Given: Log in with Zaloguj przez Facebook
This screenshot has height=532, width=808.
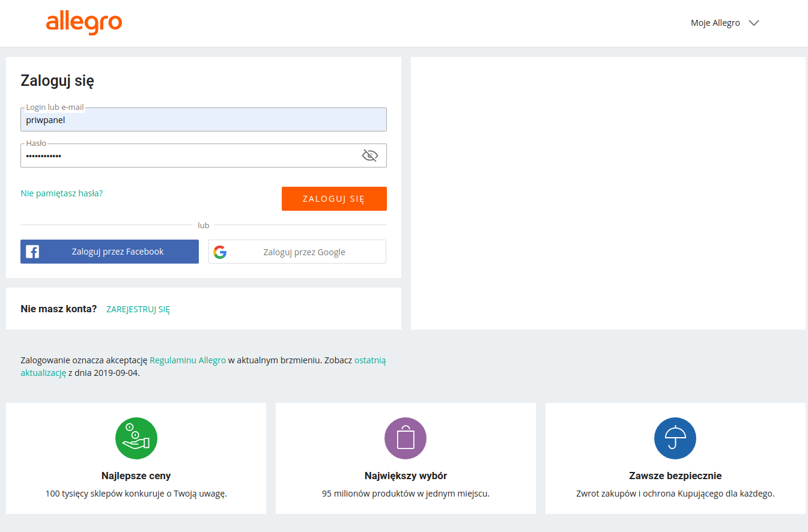Looking at the screenshot, I should click(x=109, y=252).
